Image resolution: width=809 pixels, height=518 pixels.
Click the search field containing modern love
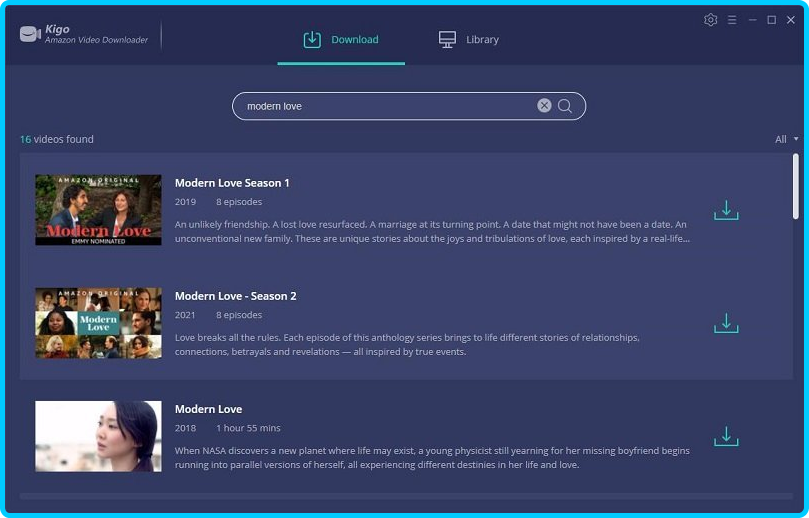[385, 106]
